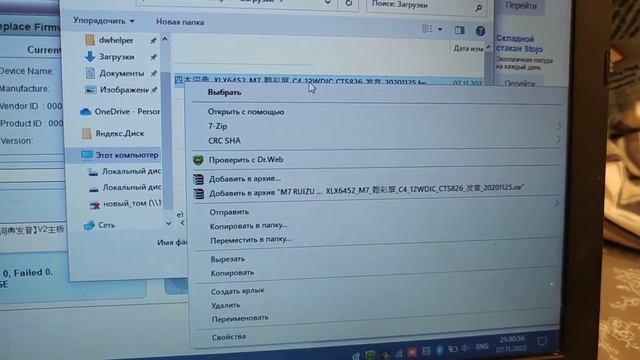Click the upper Перейти button in ad panel

tap(521, 6)
